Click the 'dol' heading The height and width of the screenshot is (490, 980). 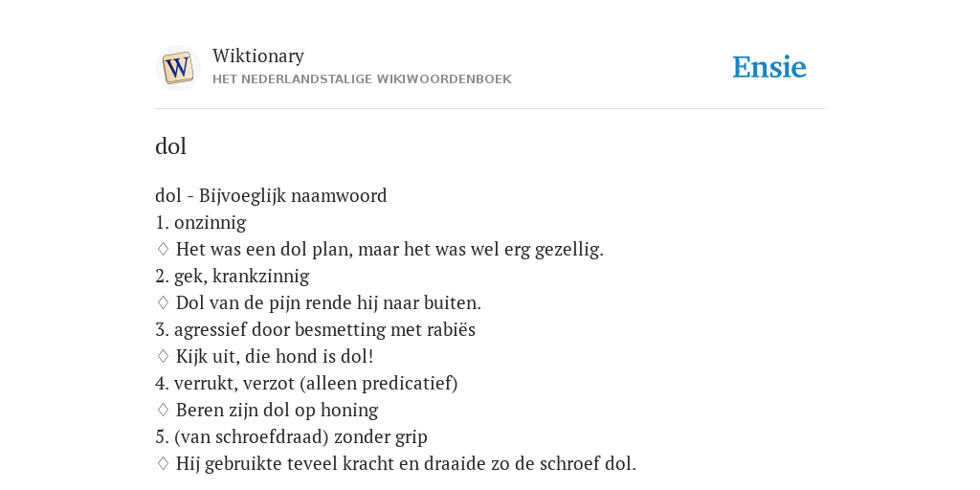click(170, 146)
